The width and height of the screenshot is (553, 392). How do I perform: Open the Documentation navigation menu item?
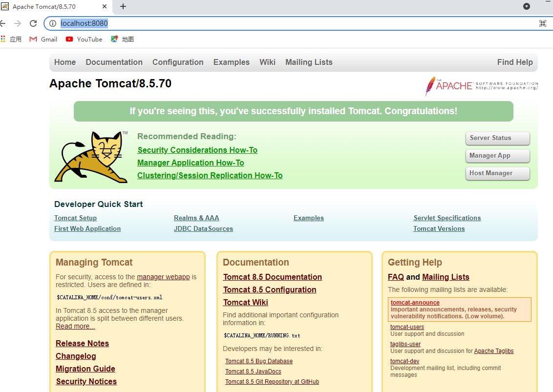coord(114,62)
